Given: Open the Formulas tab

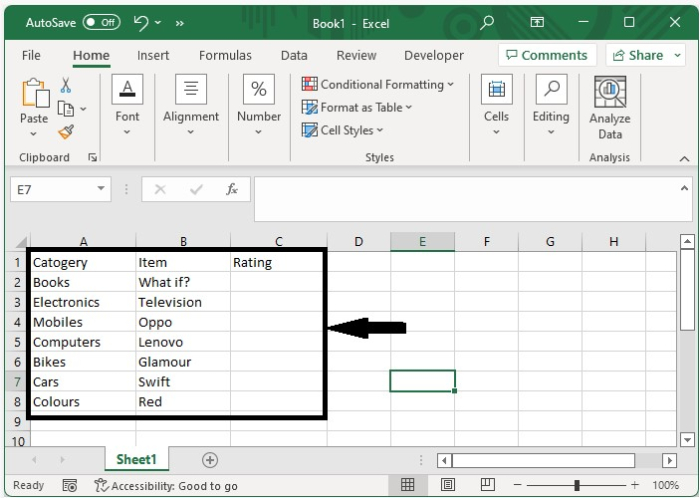Looking at the screenshot, I should [x=225, y=55].
